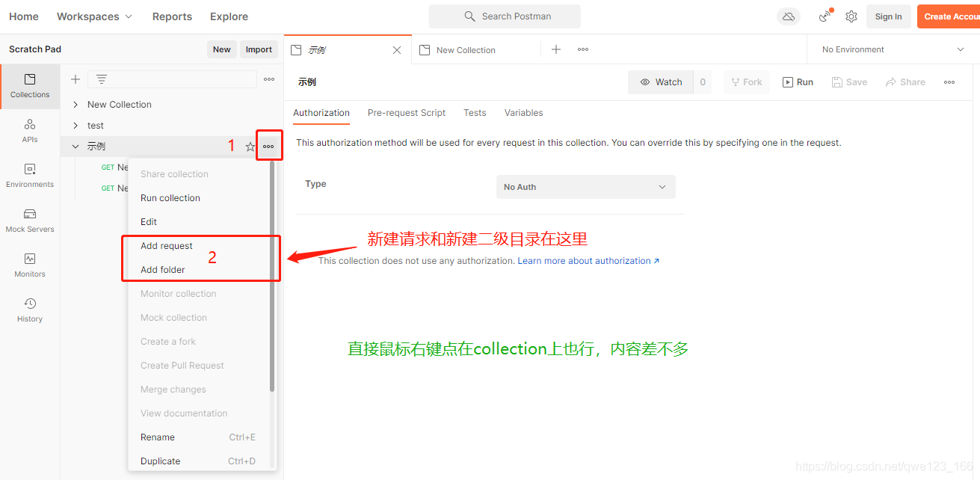Choose Duplicate in the context menu
Viewport: 980px width, 480px height.
click(199, 461)
